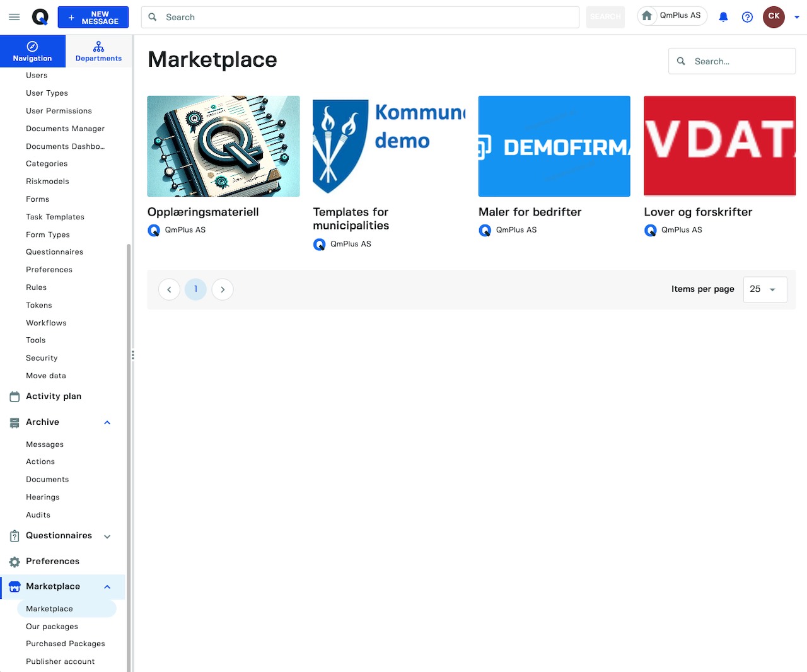Open Tokens in the sidebar
The height and width of the screenshot is (672, 807).
(x=39, y=305)
